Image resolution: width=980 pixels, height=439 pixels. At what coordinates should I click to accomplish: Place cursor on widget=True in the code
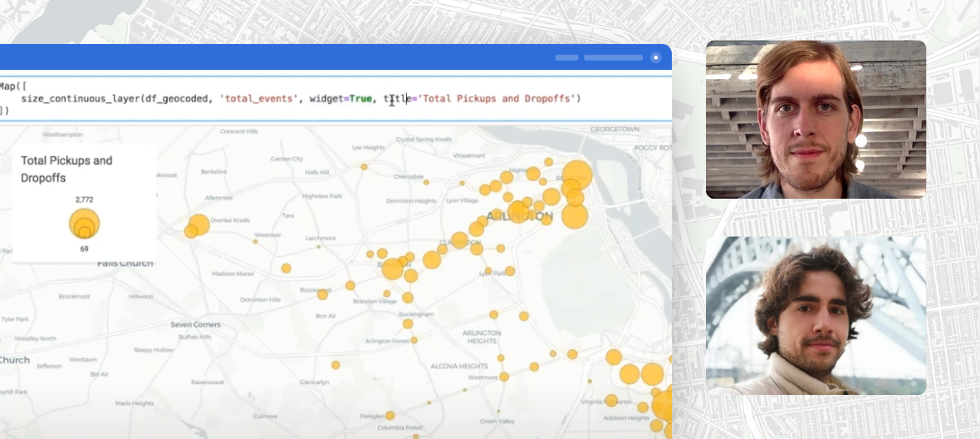(x=341, y=99)
